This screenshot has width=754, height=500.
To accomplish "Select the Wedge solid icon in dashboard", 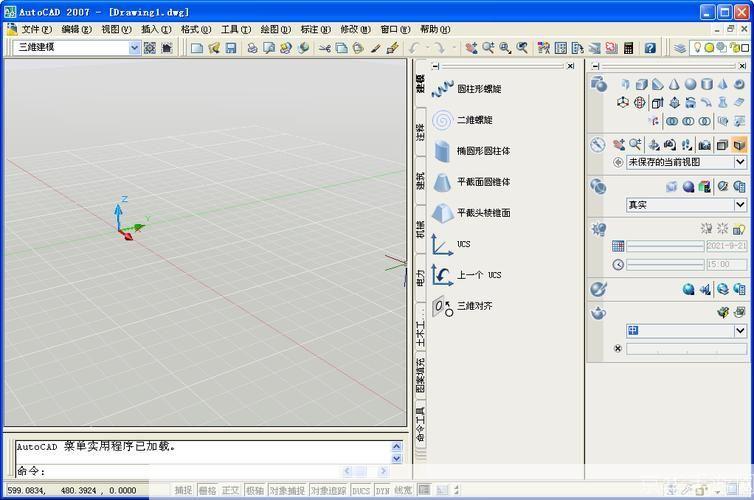I will pyautogui.click(x=657, y=85).
